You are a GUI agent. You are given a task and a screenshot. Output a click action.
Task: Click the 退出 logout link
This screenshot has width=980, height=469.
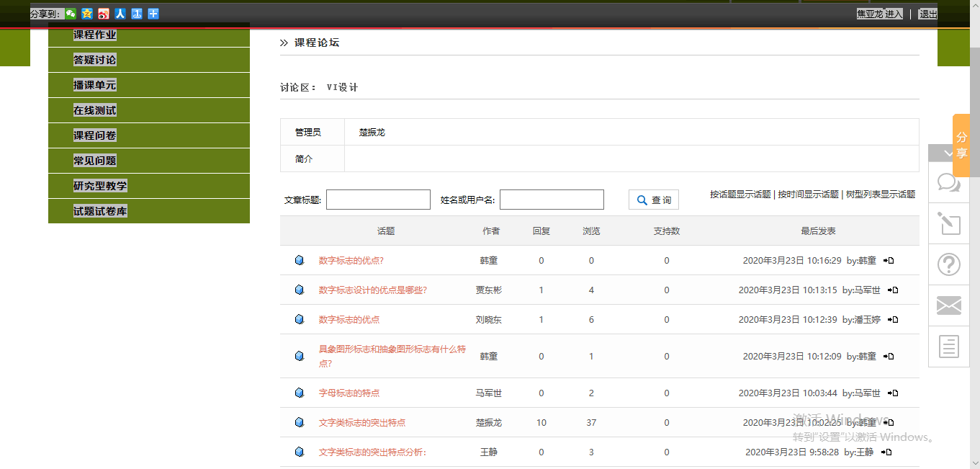pyautogui.click(x=927, y=14)
